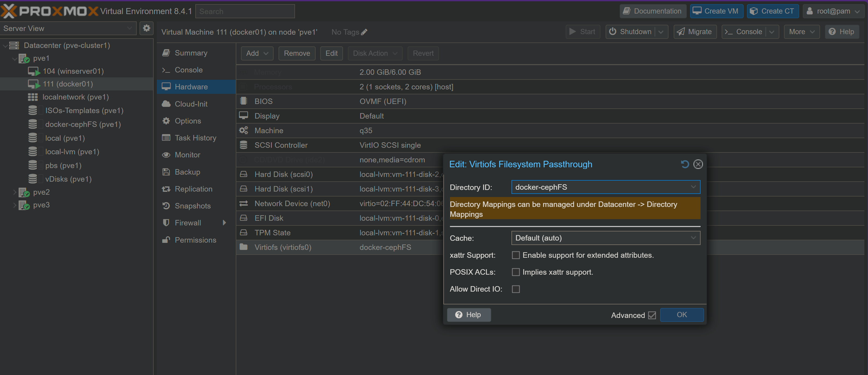868x375 pixels.
Task: Click the Remove hardware button
Action: [297, 53]
